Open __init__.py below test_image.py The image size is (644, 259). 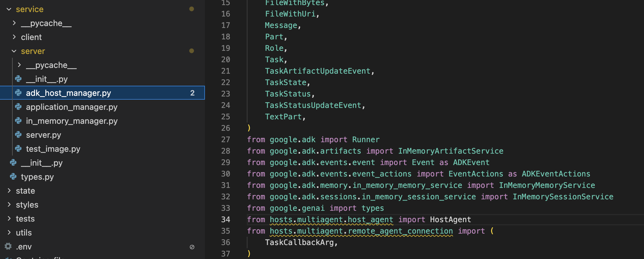[42, 163]
